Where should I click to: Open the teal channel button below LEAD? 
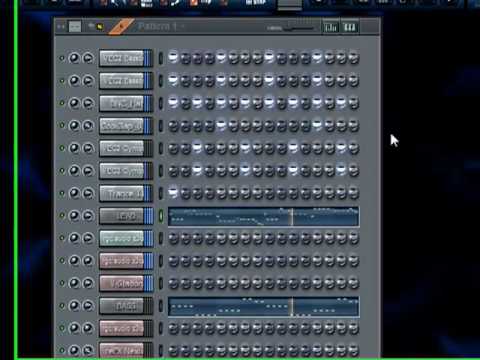(x=122, y=238)
